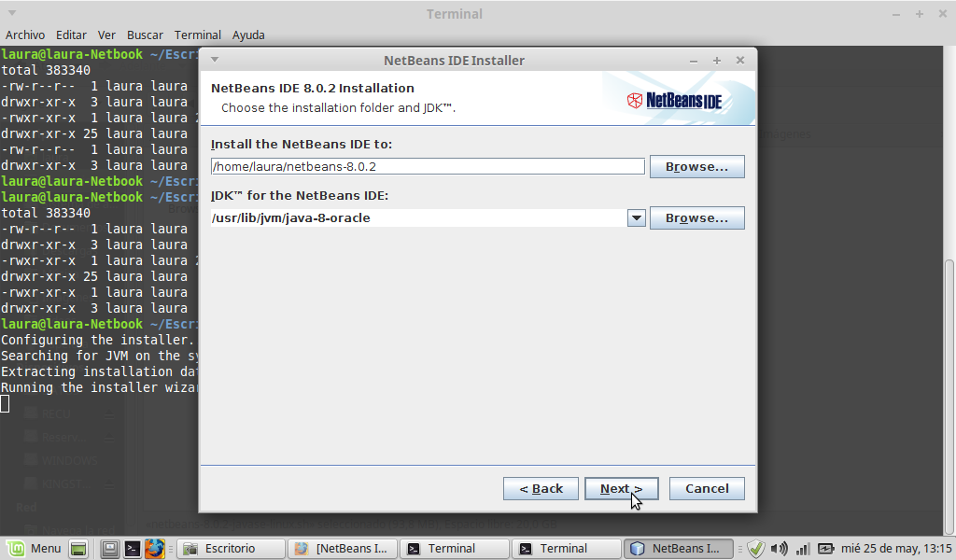Image resolution: width=956 pixels, height=560 pixels.
Task: Switch to the Escritorio window in the taskbar
Action: 232,549
